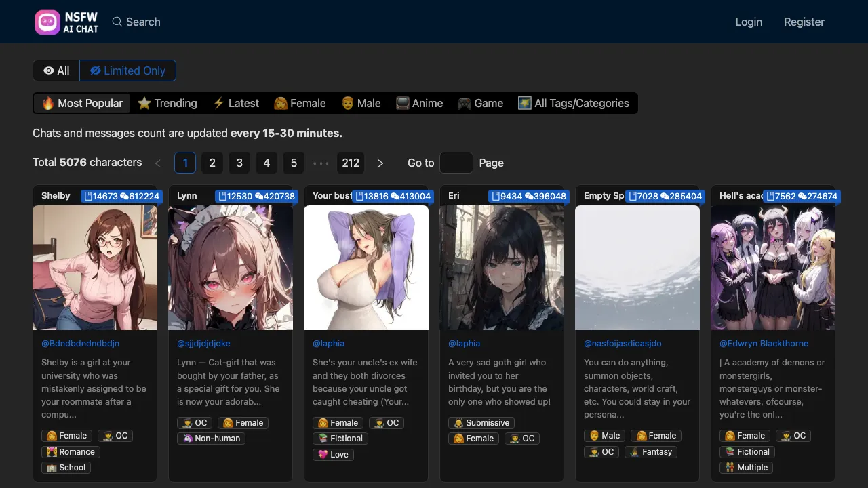Click the monitor icon on Anime filter
This screenshot has height=488, width=868.
coord(403,103)
